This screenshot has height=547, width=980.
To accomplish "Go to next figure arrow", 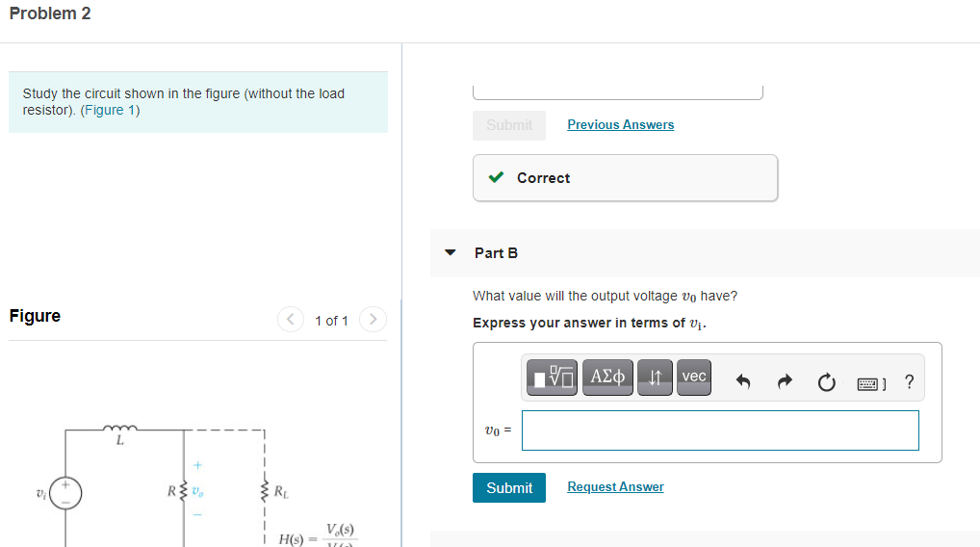I will click(374, 320).
